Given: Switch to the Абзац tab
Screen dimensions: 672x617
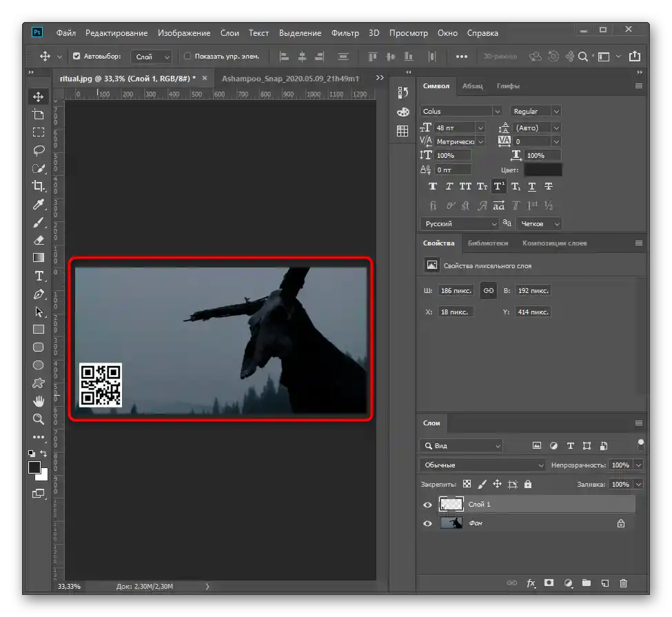Looking at the screenshot, I should 472,86.
